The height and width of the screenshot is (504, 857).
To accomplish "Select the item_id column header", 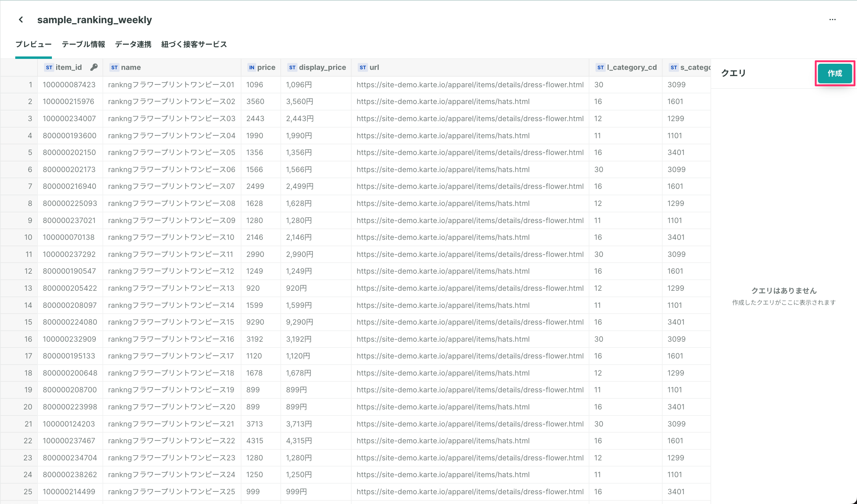I will (x=70, y=68).
